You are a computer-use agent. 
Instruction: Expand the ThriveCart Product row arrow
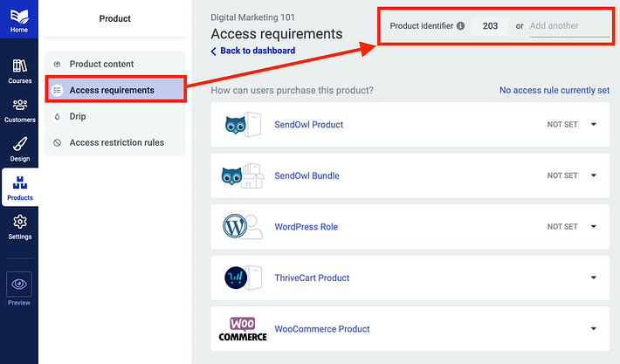(594, 278)
